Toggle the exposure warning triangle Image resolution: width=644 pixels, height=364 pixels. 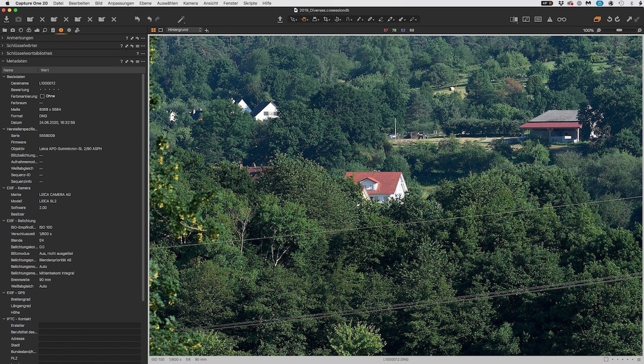click(x=550, y=19)
